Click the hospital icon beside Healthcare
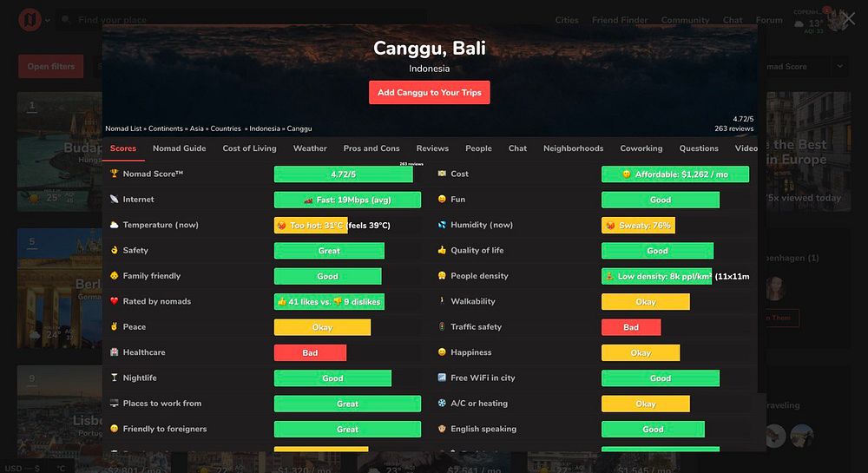Image resolution: width=868 pixels, height=473 pixels. point(114,351)
